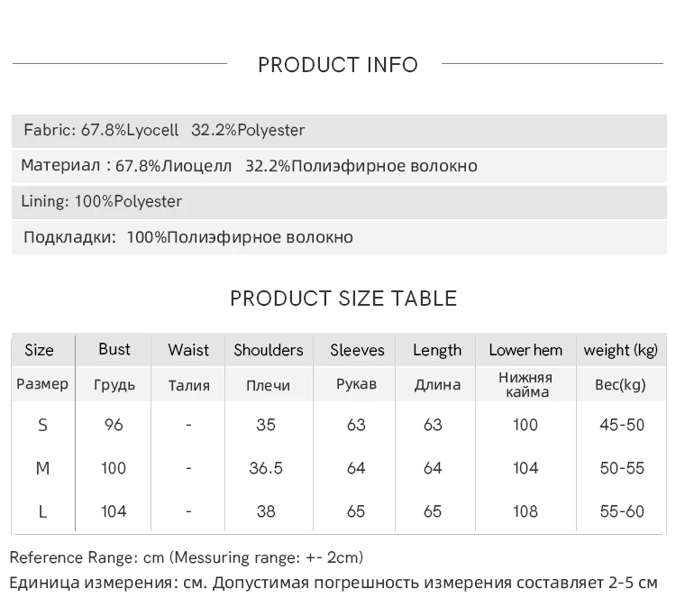Viewport: 676px width, 616px height.
Task: Click the Материал composition row
Action: [x=250, y=166]
